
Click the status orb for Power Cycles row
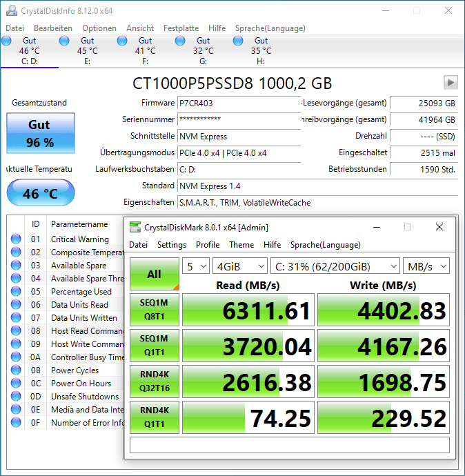(x=16, y=370)
